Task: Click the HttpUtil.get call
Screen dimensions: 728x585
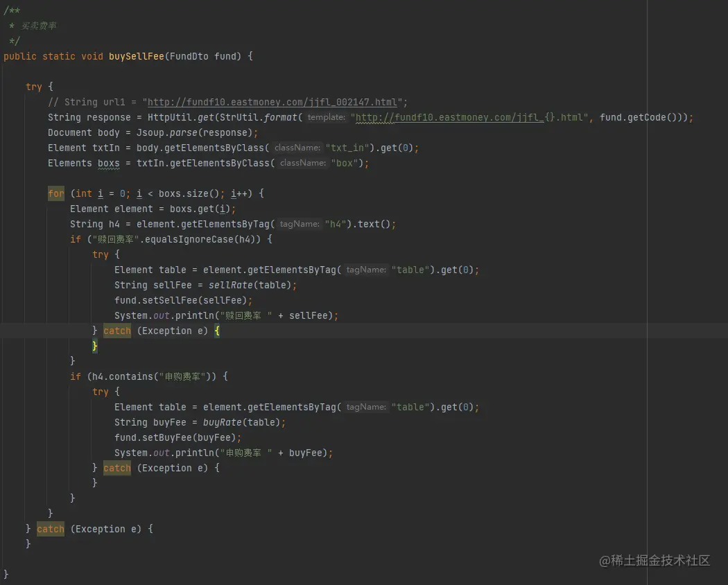Action: 180,117
